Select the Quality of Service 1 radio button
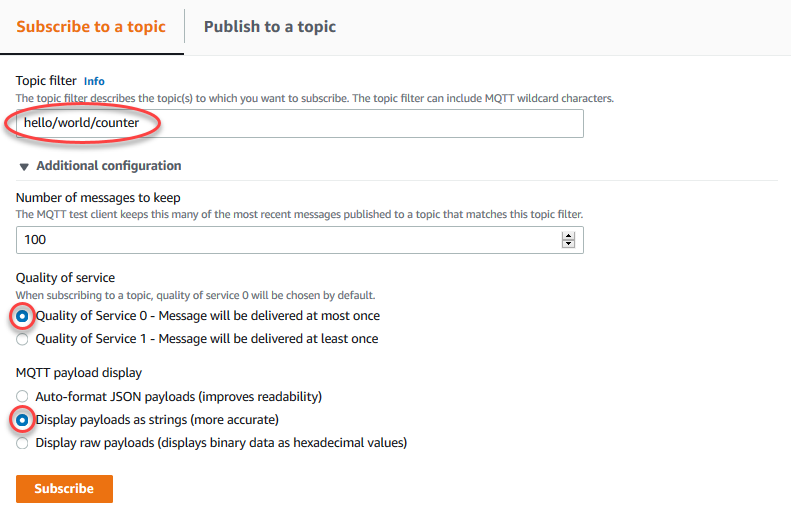The image size is (791, 516). coord(23,339)
